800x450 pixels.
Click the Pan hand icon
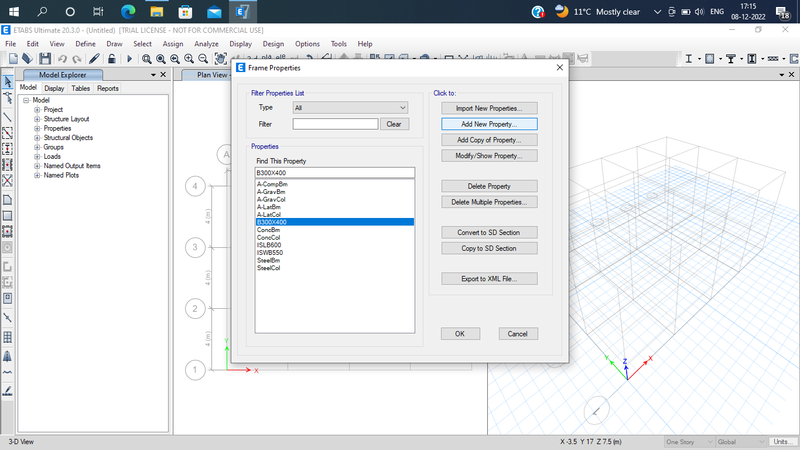click(x=220, y=59)
